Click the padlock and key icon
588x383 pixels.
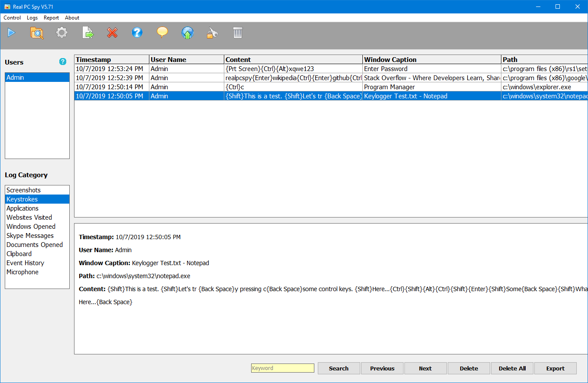pyautogui.click(x=212, y=33)
